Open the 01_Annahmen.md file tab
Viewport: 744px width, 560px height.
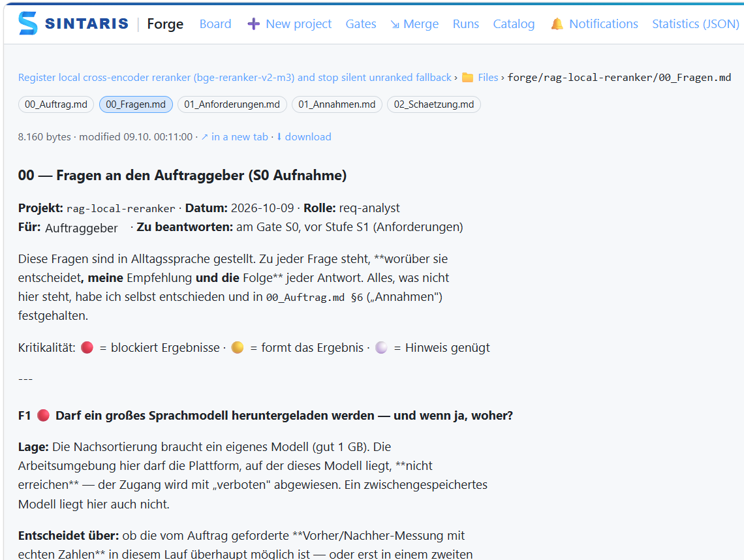337,104
